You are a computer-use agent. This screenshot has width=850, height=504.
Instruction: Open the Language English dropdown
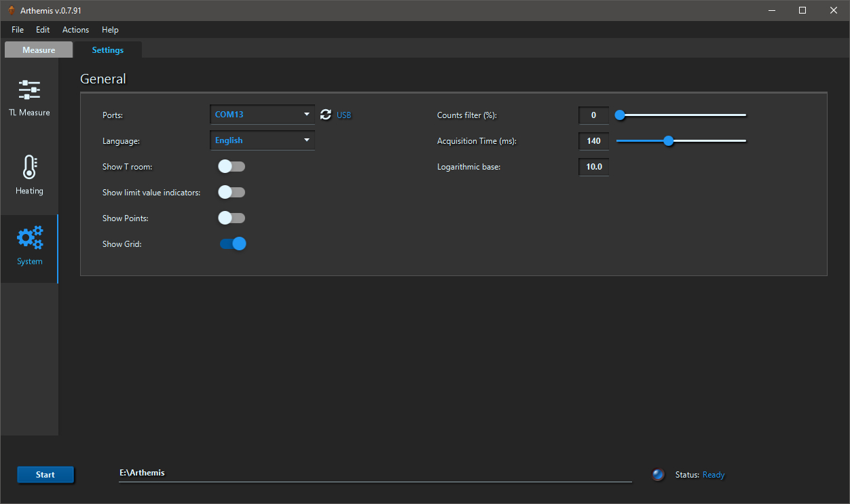[x=263, y=140]
